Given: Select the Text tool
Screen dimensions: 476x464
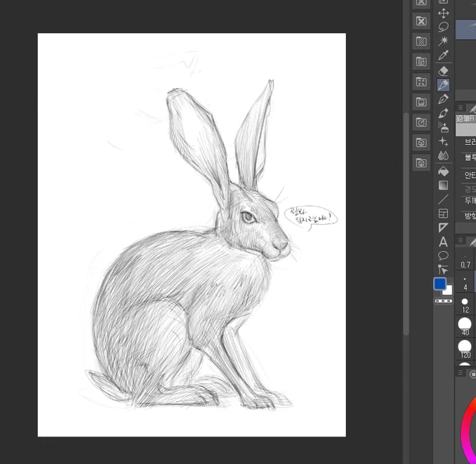Looking at the screenshot, I should [443, 242].
